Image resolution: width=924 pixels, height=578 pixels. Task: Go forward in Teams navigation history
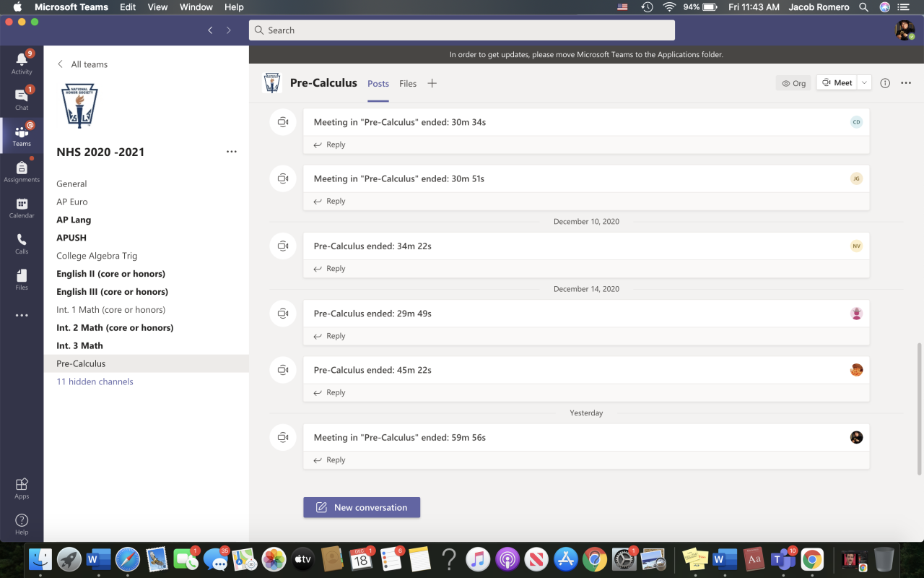tap(229, 30)
